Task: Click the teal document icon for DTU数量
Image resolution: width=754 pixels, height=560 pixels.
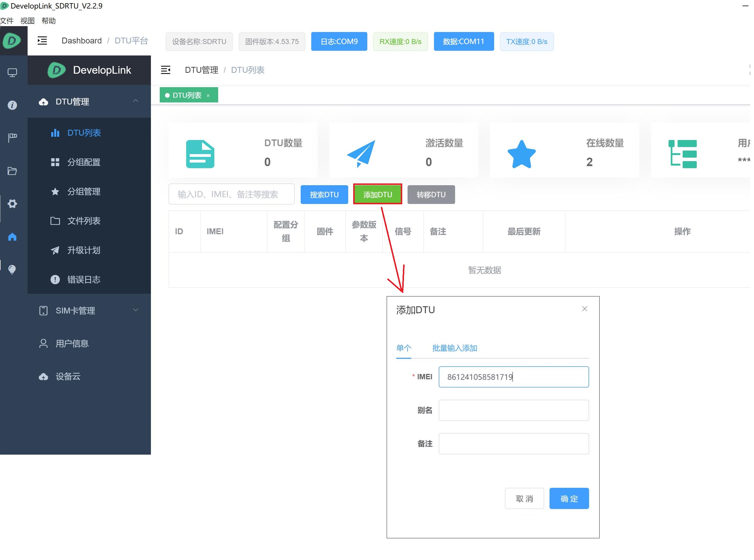Action: [x=200, y=154]
